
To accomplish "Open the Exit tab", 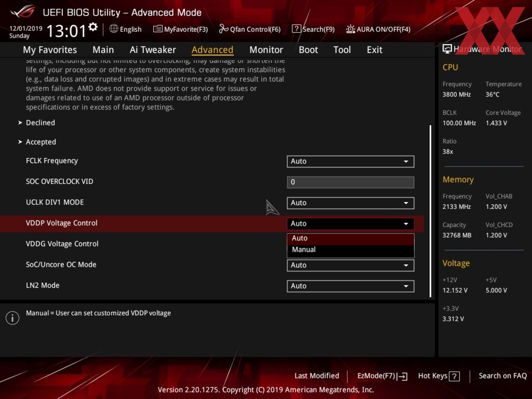I will 374,50.
